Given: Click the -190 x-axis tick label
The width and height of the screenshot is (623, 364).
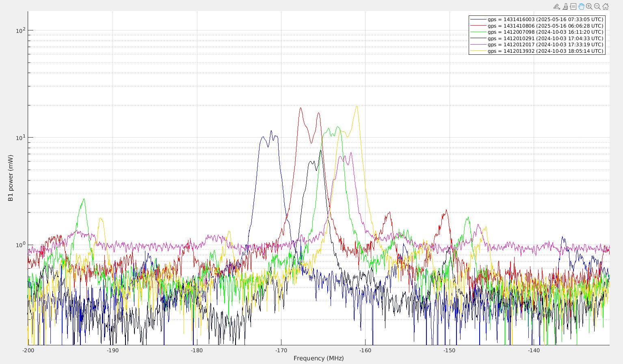Looking at the screenshot, I should coord(112,350).
